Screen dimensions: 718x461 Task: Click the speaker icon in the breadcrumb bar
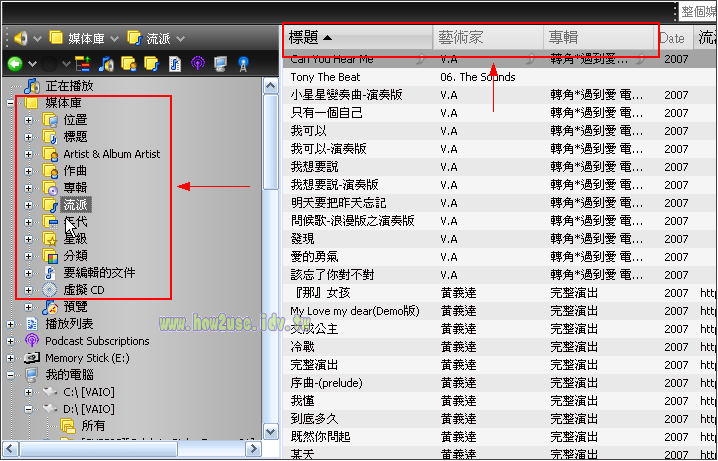point(19,38)
